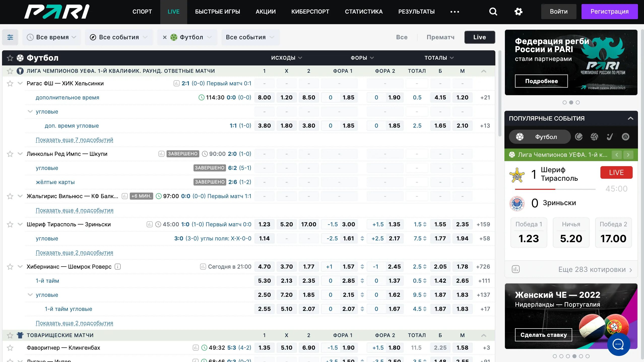Viewport: 644px width, 362px height.
Task: Go to previous popular league arrow
Action: tap(617, 155)
